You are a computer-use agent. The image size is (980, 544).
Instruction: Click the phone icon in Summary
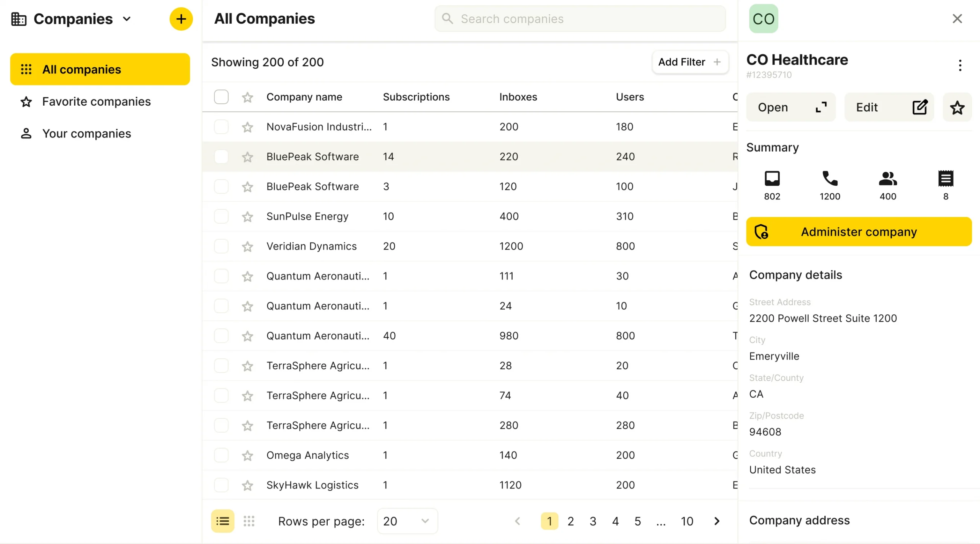tap(830, 179)
